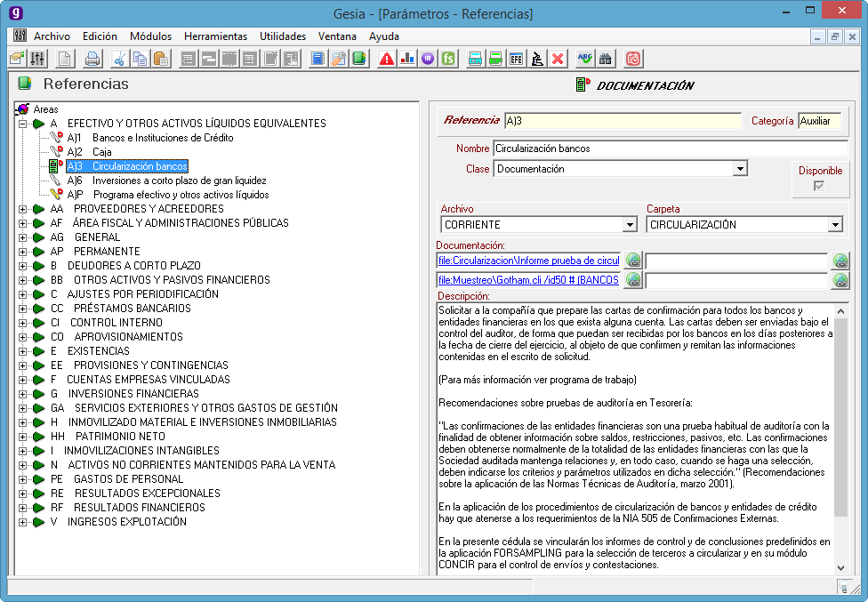Open the Módulos menu

[150, 36]
